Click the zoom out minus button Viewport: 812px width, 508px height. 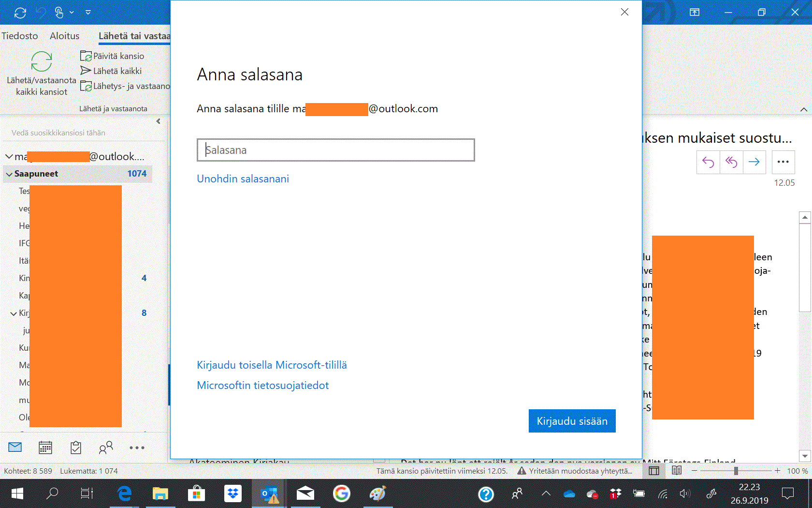click(x=695, y=471)
